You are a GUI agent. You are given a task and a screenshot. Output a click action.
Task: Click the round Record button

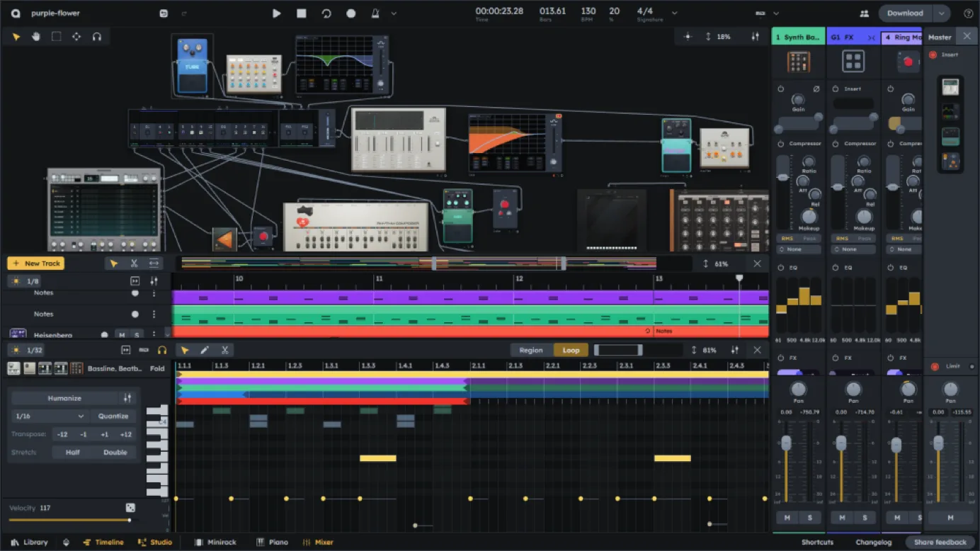click(x=351, y=13)
